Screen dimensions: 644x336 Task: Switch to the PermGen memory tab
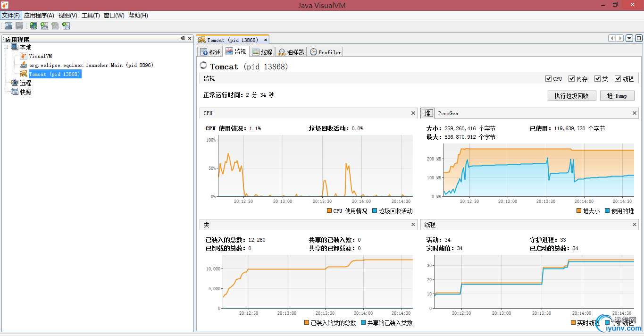448,113
